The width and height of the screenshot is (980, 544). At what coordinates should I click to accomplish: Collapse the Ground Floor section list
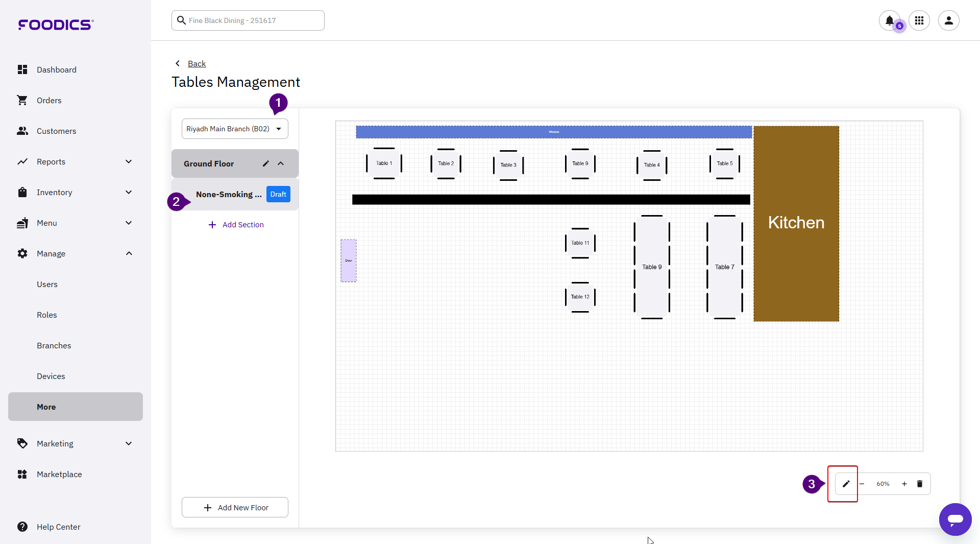(281, 163)
